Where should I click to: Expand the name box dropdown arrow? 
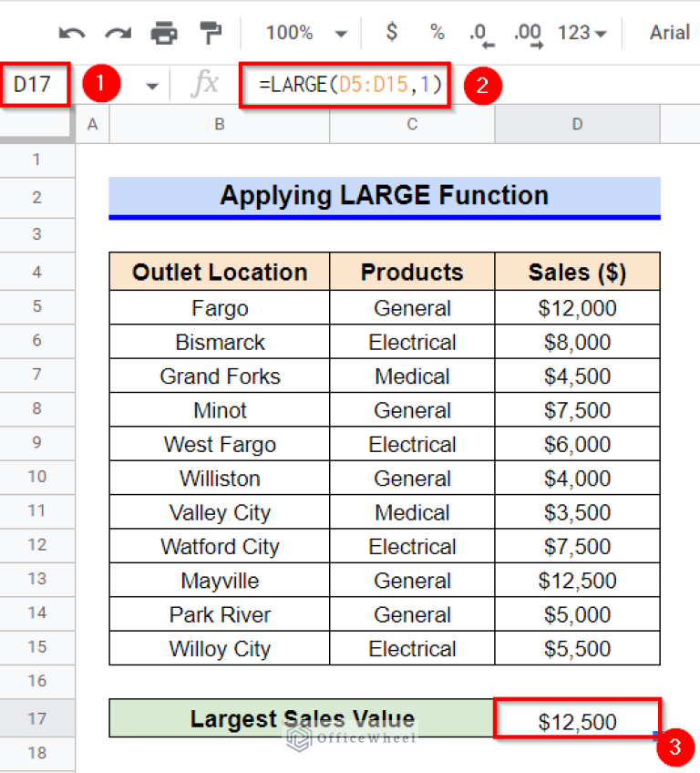click(151, 84)
